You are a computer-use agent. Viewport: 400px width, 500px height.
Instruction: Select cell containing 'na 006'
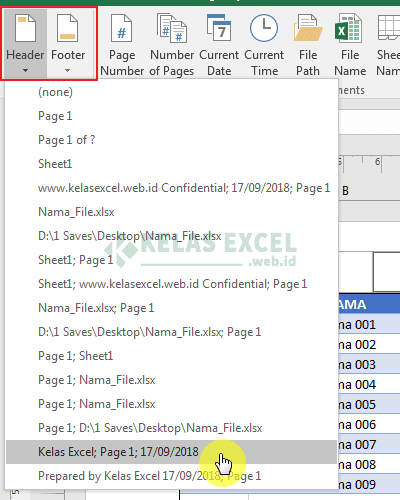[369, 425]
